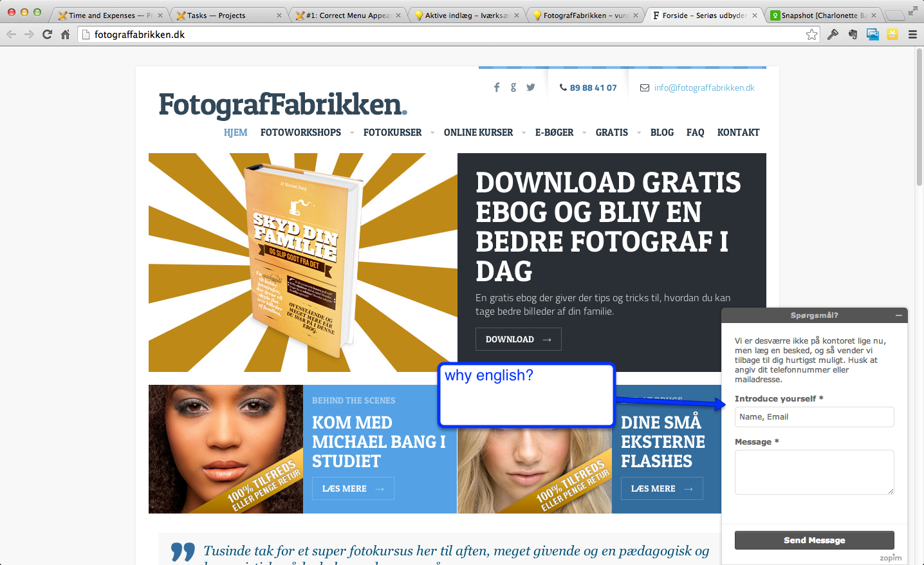Minimize the Spørgsmål chat widget

(898, 315)
